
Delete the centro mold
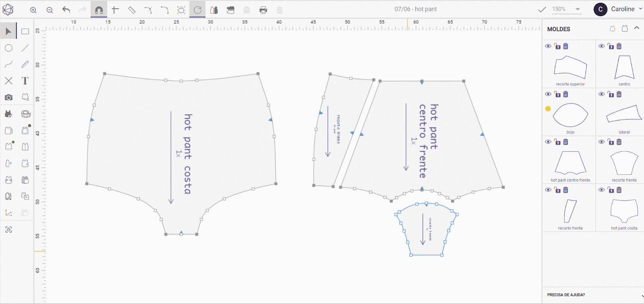[x=619, y=46]
